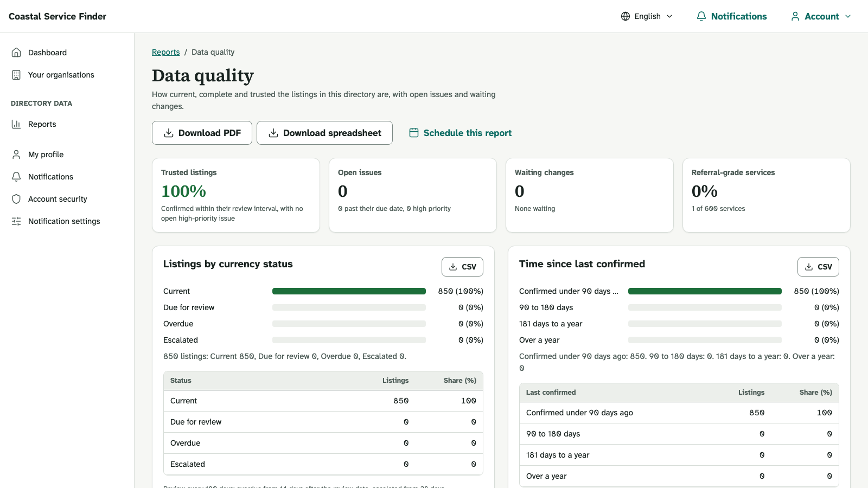Screen dimensions: 868x488
Task: Click the 'None waiting' text
Action: click(x=535, y=209)
